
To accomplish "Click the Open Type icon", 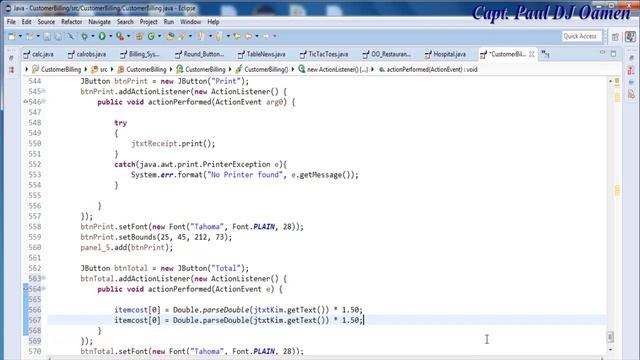I will pyautogui.click(x=170, y=36).
